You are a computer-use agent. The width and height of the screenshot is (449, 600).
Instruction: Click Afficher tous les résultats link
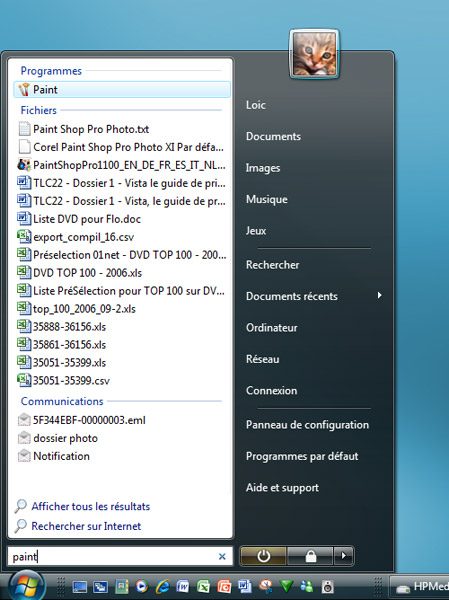[x=82, y=506]
